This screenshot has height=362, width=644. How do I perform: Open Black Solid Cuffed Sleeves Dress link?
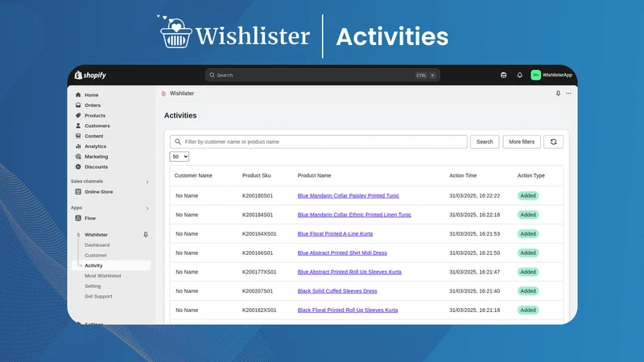point(337,291)
